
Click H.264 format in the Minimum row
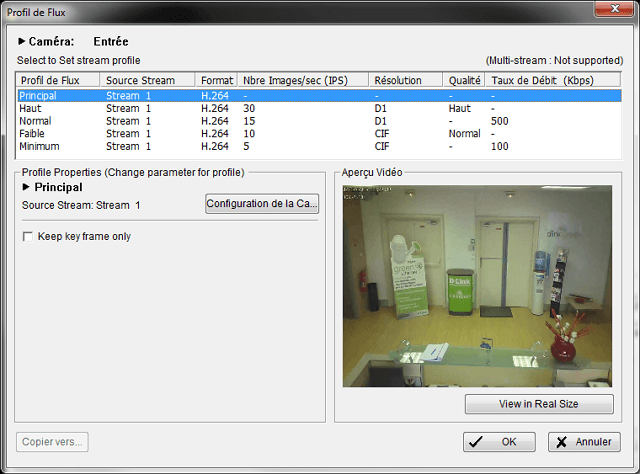[x=215, y=146]
